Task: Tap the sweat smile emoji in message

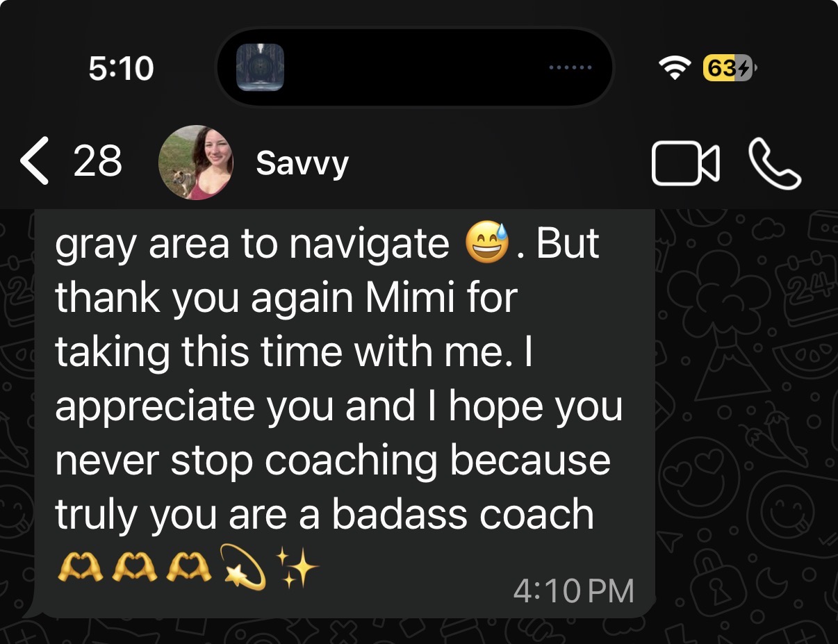Action: click(487, 244)
